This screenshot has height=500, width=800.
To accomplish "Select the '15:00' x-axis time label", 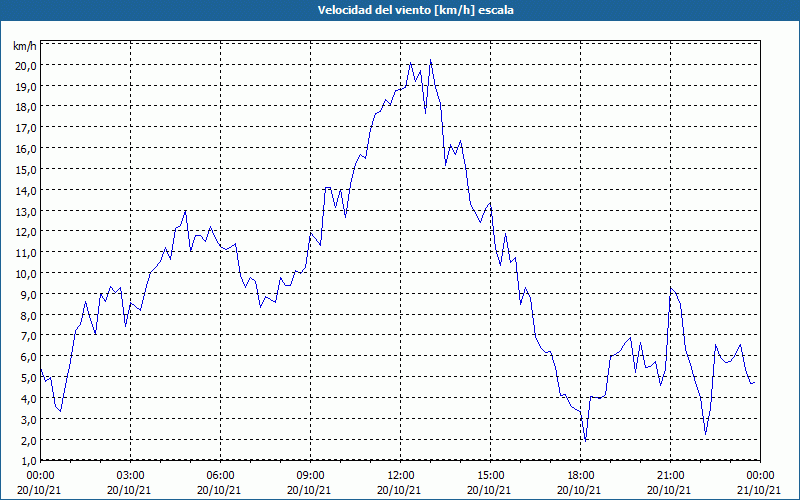I will [x=490, y=476].
